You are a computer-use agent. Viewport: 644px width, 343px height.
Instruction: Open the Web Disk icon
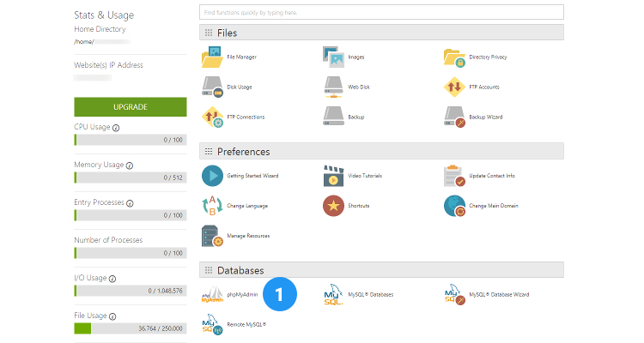coord(333,87)
